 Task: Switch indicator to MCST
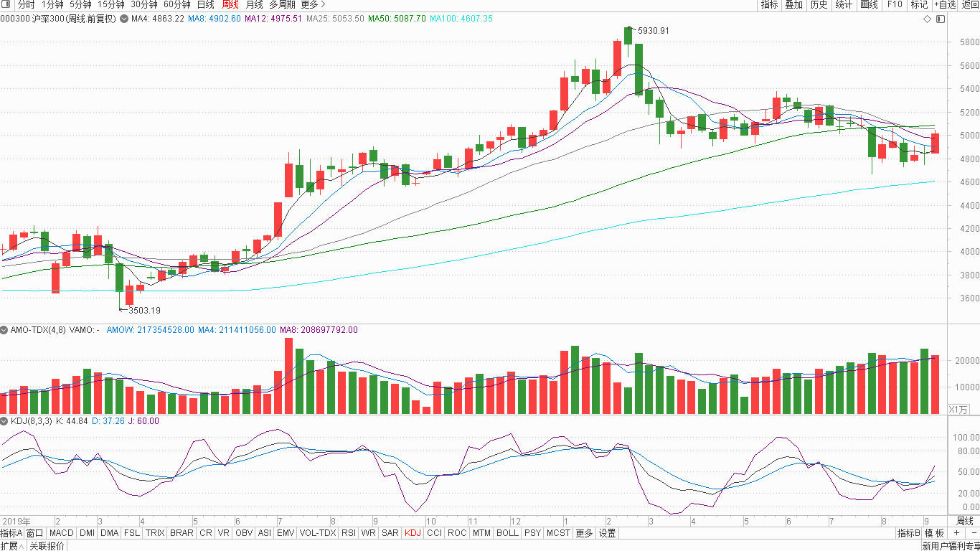coord(558,533)
